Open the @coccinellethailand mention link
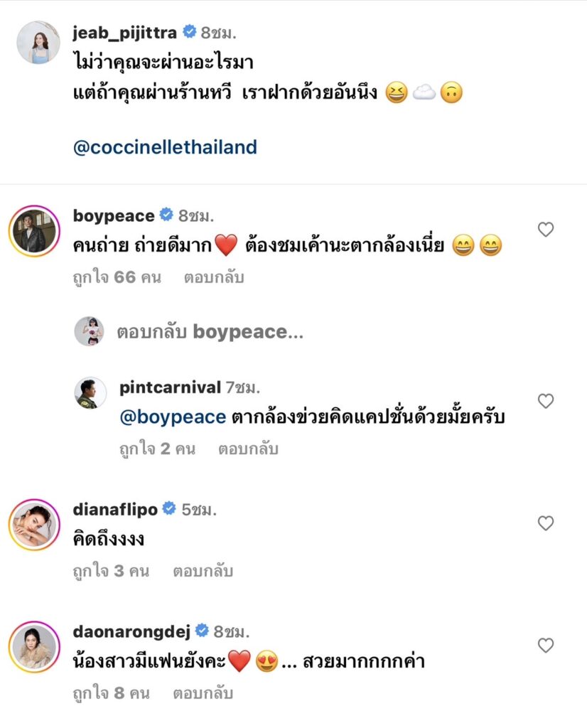The image size is (587, 728). (165, 147)
